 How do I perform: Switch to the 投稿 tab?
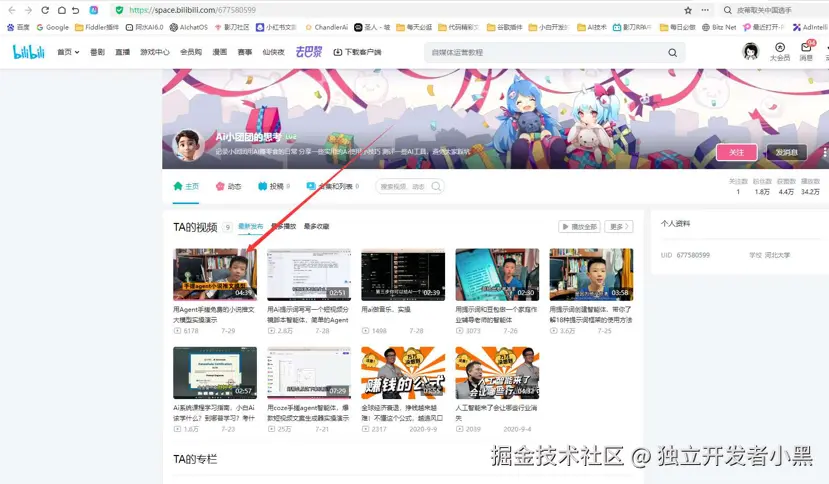tap(272, 186)
